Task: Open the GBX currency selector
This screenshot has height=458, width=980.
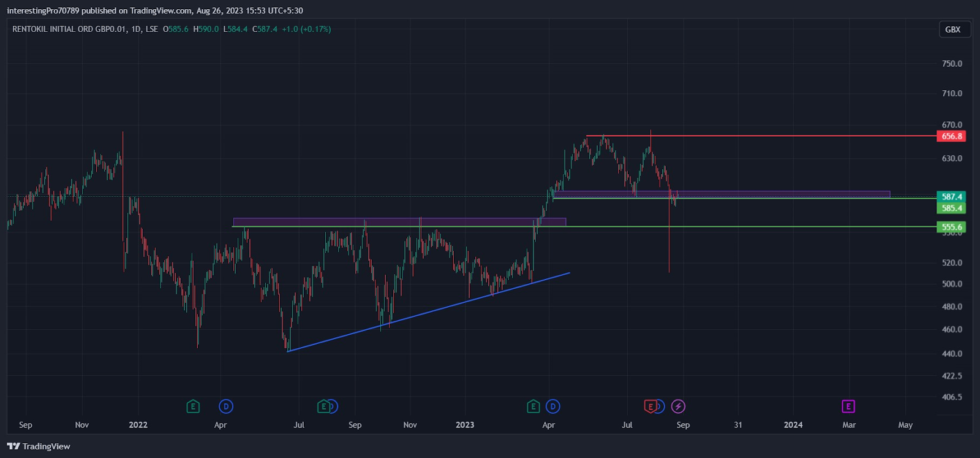Action: [x=955, y=29]
